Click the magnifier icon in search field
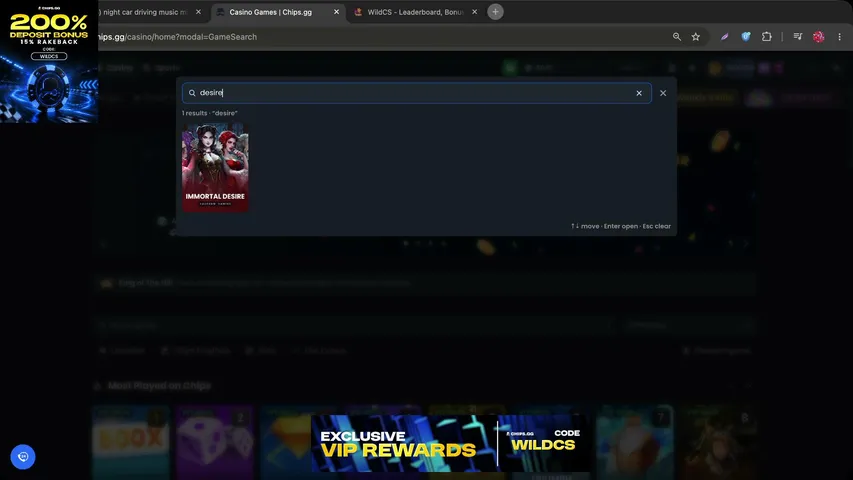 point(192,93)
